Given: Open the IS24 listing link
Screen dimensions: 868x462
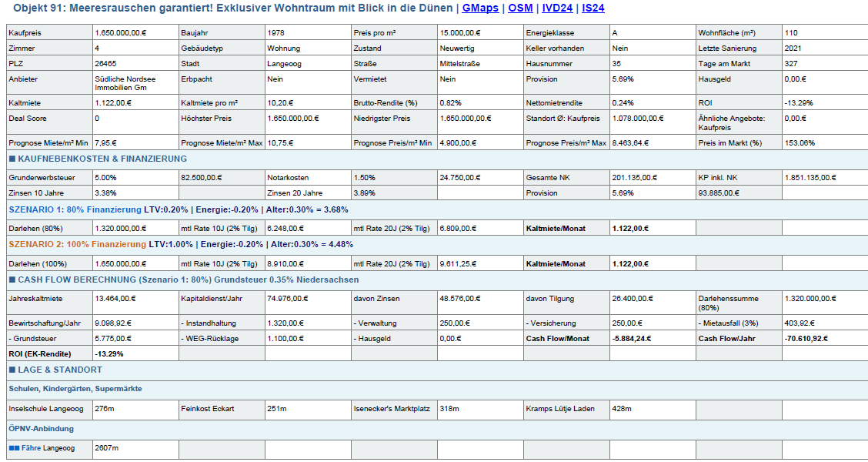Looking at the screenshot, I should pyautogui.click(x=593, y=8).
